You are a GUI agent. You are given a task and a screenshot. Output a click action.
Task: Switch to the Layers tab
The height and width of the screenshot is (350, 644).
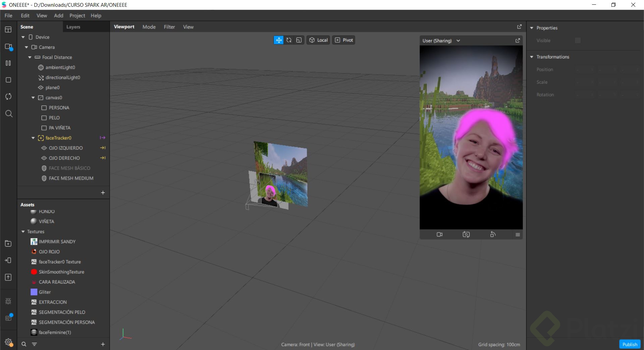point(73,27)
